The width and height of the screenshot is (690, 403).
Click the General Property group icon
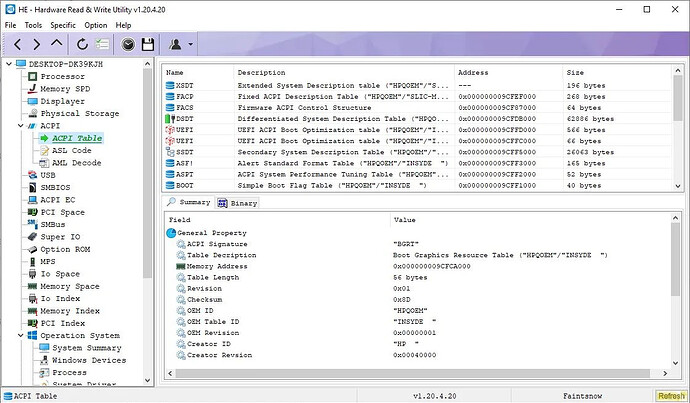click(171, 233)
